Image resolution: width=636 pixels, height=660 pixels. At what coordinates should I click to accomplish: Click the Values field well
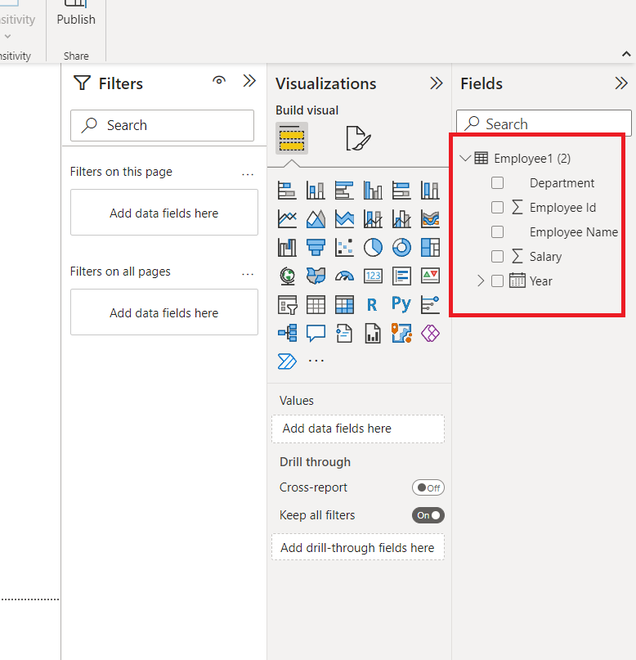click(x=358, y=428)
